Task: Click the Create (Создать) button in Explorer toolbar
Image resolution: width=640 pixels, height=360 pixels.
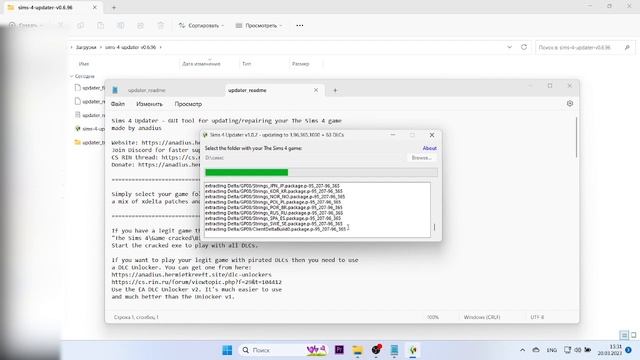Action: pyautogui.click(x=25, y=25)
